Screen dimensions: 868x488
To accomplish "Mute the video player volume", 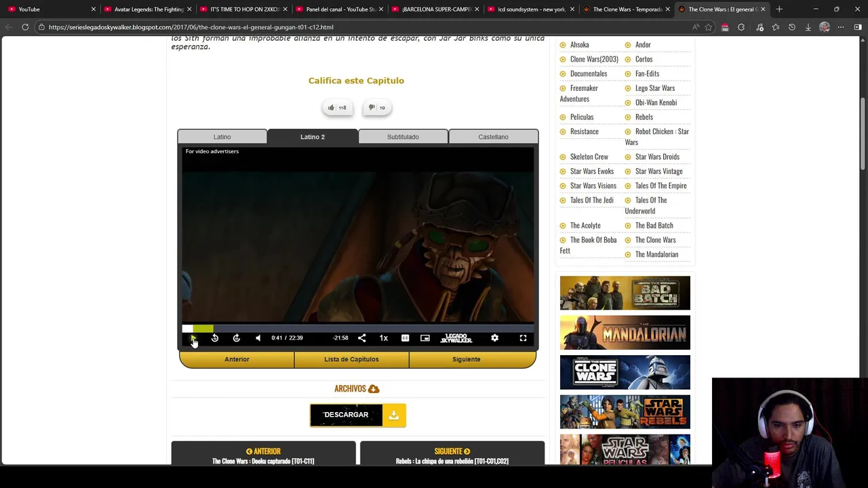I will (258, 338).
